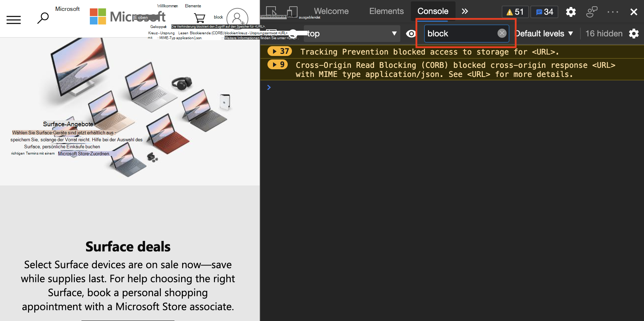The width and height of the screenshot is (644, 321).
Task: Open the Welcome tab in DevTools
Action: [331, 11]
